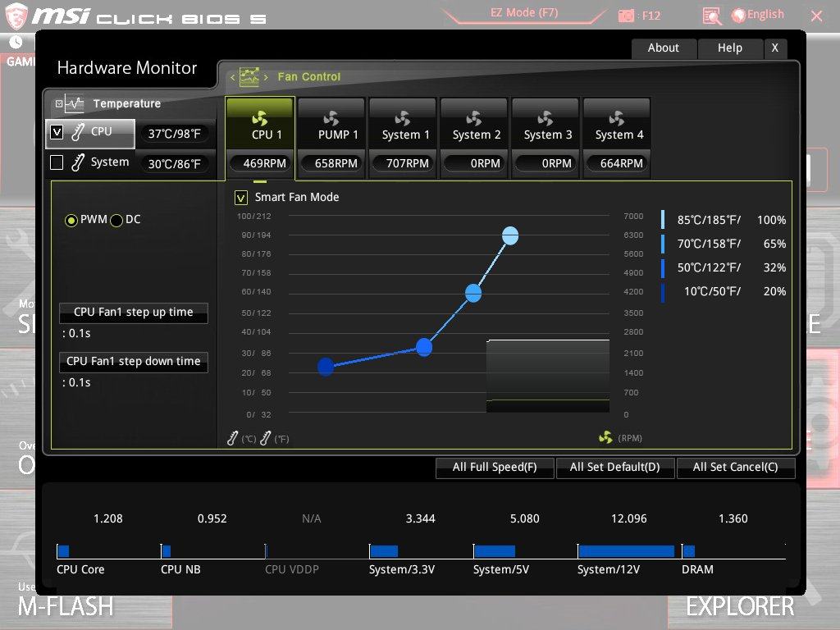840x630 pixels.
Task: Close the BIOS with the red X
Action: click(x=816, y=16)
